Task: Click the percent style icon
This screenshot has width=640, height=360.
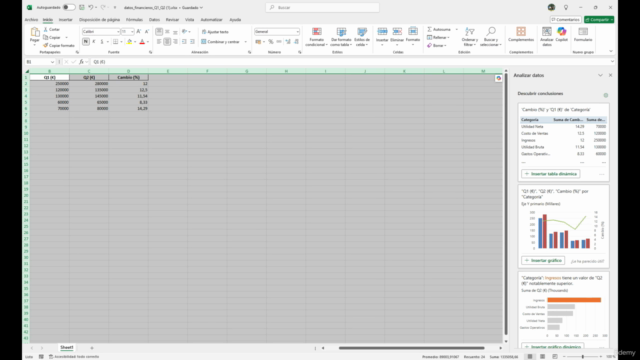Action: [271, 42]
